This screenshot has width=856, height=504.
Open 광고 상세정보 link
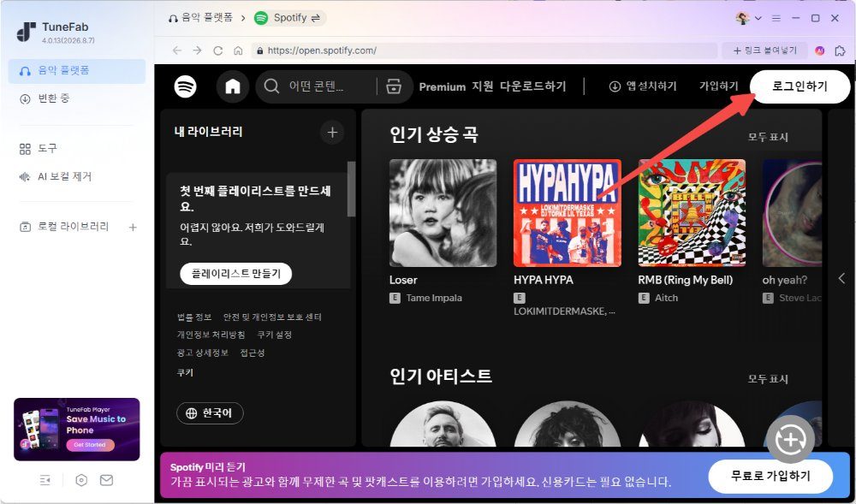click(203, 353)
